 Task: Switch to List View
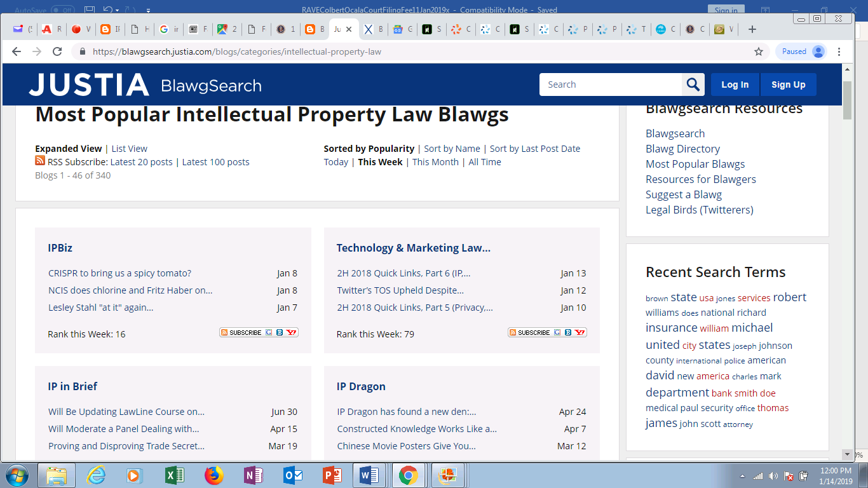tap(130, 149)
